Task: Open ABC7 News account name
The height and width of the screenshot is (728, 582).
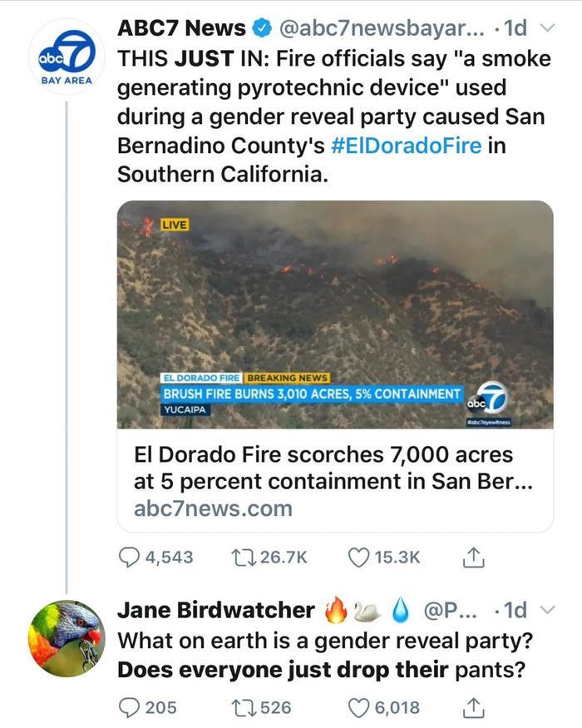Action: 181,28
